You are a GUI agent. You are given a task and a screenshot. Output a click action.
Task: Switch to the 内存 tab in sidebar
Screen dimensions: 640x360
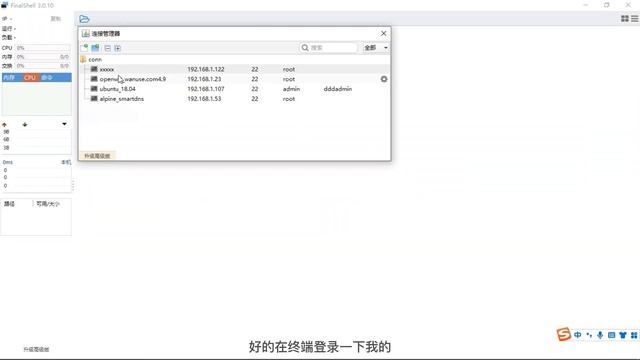(x=9, y=78)
